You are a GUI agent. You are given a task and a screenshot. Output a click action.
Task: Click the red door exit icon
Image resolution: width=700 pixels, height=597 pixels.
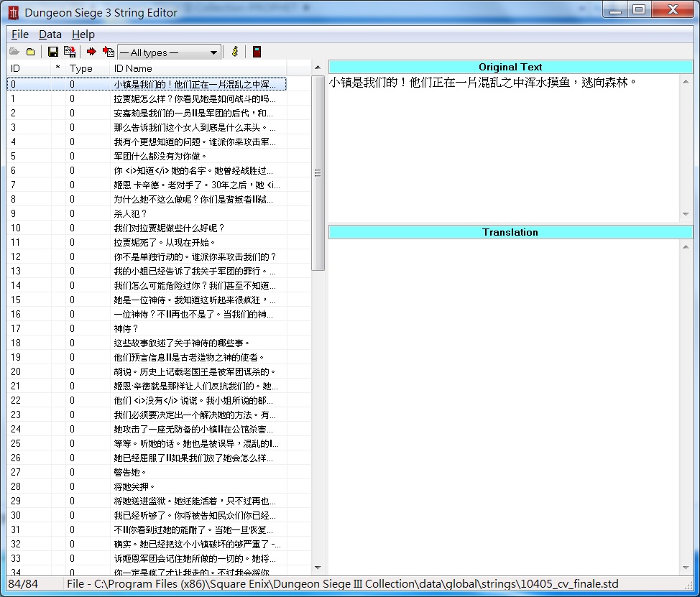(257, 52)
